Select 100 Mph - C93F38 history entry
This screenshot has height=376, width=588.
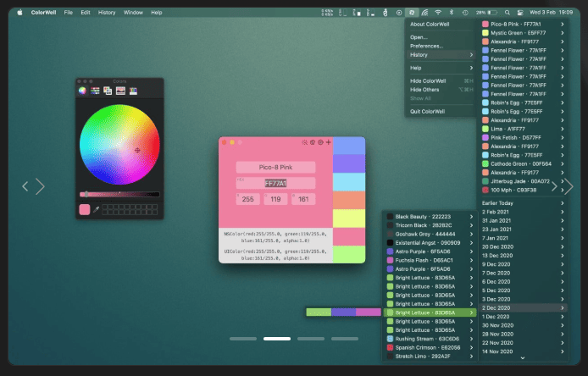tap(523, 190)
